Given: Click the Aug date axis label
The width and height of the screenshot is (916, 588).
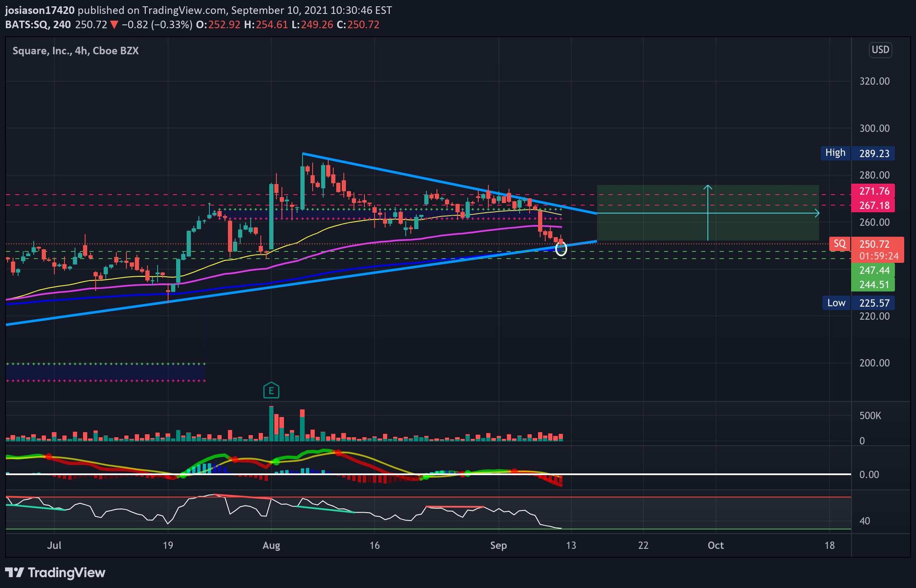Looking at the screenshot, I should coord(271,545).
